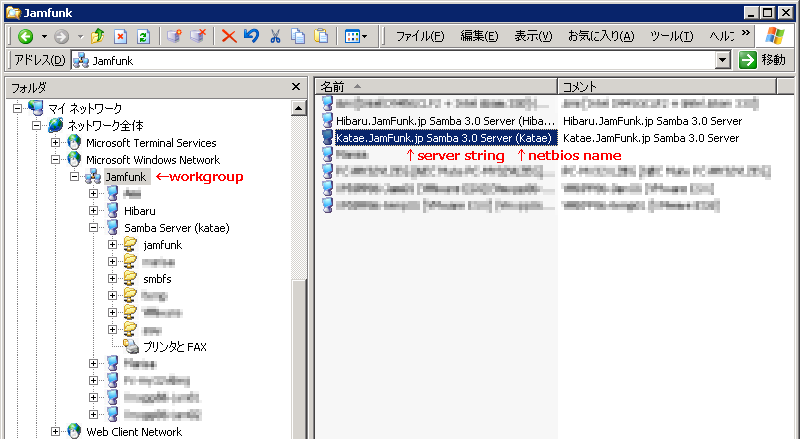Click the 移動 Go button
The image size is (800, 439).
pyautogui.click(x=762, y=60)
